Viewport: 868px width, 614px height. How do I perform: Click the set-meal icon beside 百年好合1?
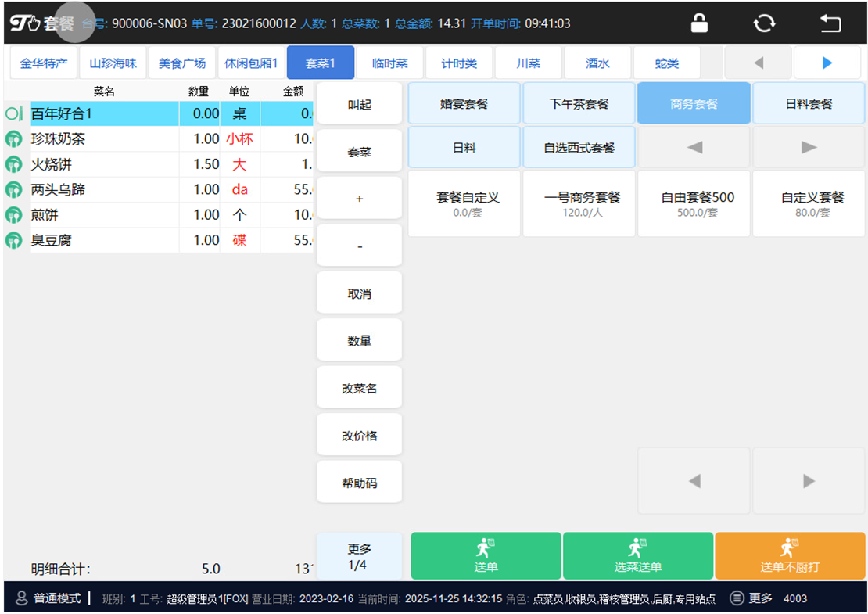13,114
